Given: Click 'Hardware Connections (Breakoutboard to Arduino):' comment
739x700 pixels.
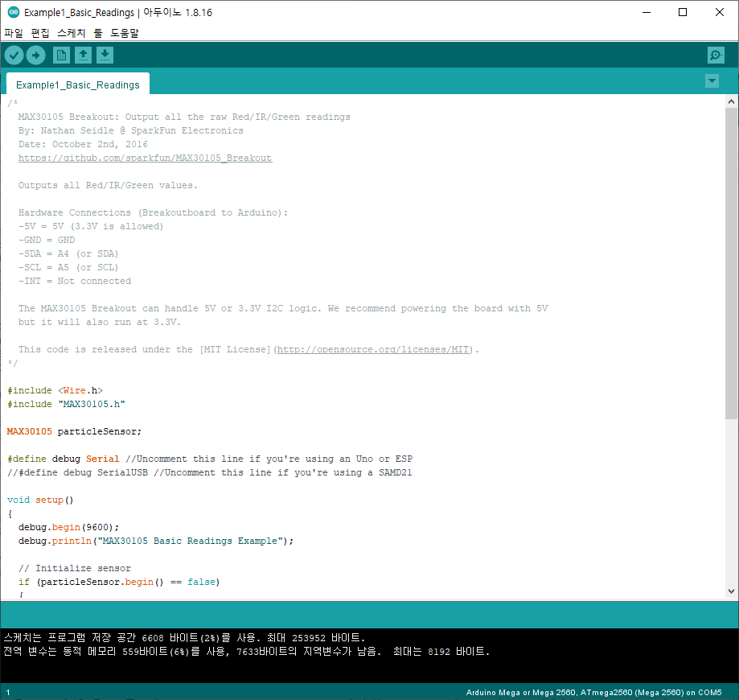Looking at the screenshot, I should (x=153, y=212).
